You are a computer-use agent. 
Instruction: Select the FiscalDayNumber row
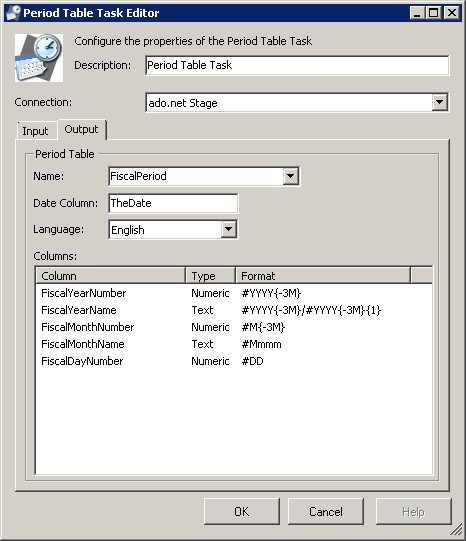click(x=234, y=361)
